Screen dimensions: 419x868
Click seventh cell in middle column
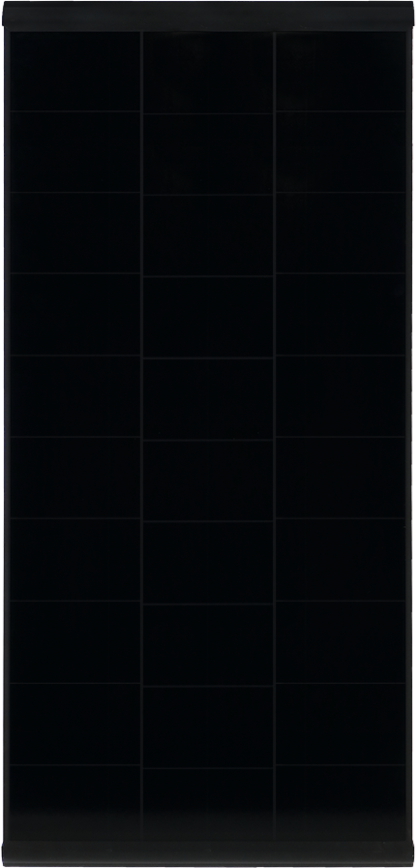click(208, 563)
